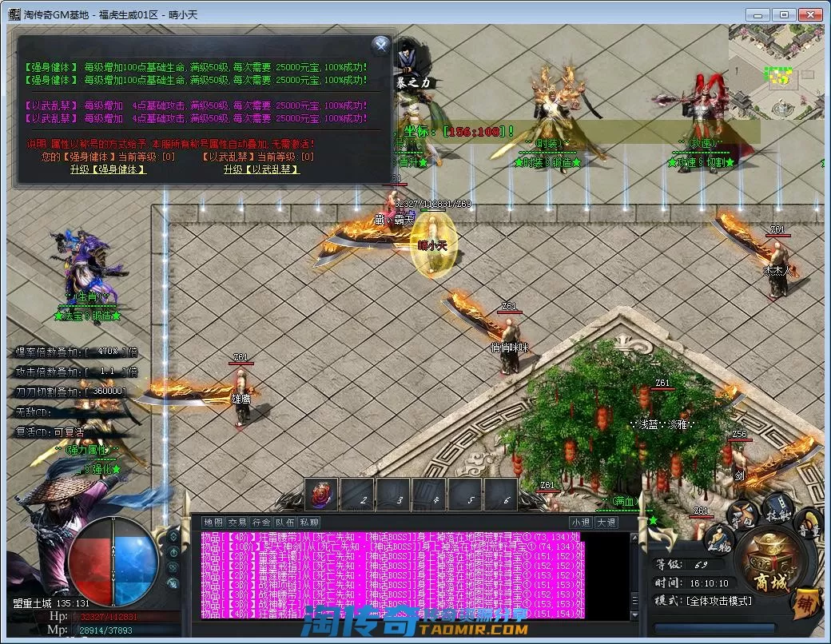Select empty quick slot 5
831x644 pixels.
click(x=465, y=494)
